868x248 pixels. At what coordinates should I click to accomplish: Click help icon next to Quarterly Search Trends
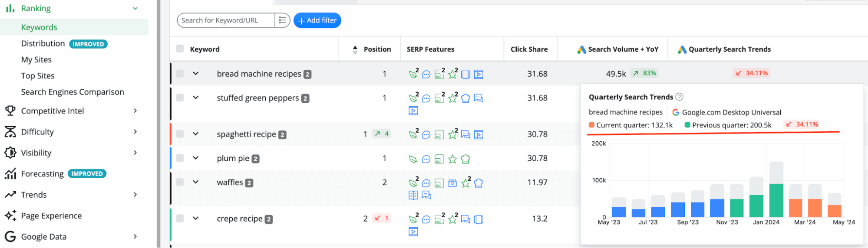click(x=680, y=97)
